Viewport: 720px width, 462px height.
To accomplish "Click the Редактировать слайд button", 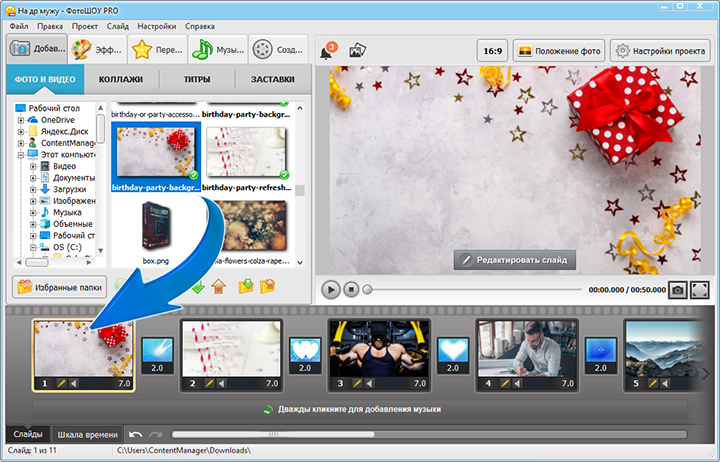I will coord(515,260).
